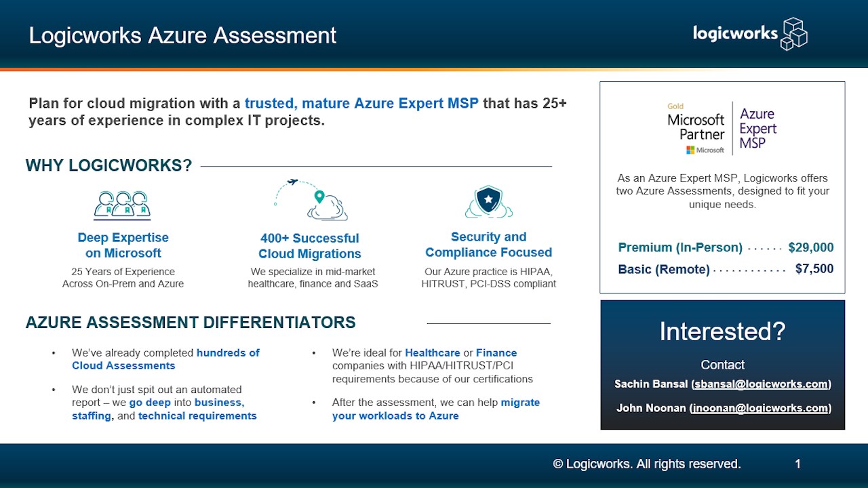Open jnoonan@logicworks.com email link
868x488 pixels.
pyautogui.click(x=760, y=408)
